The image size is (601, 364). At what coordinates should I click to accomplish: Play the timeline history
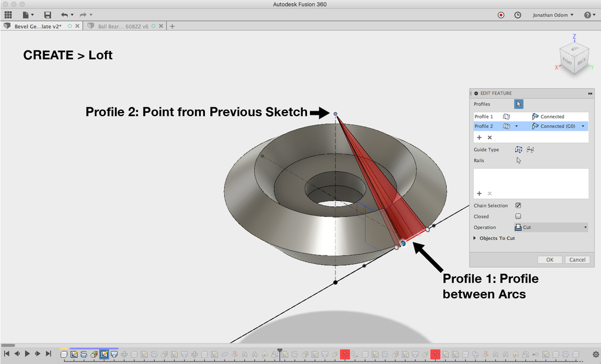27,353
